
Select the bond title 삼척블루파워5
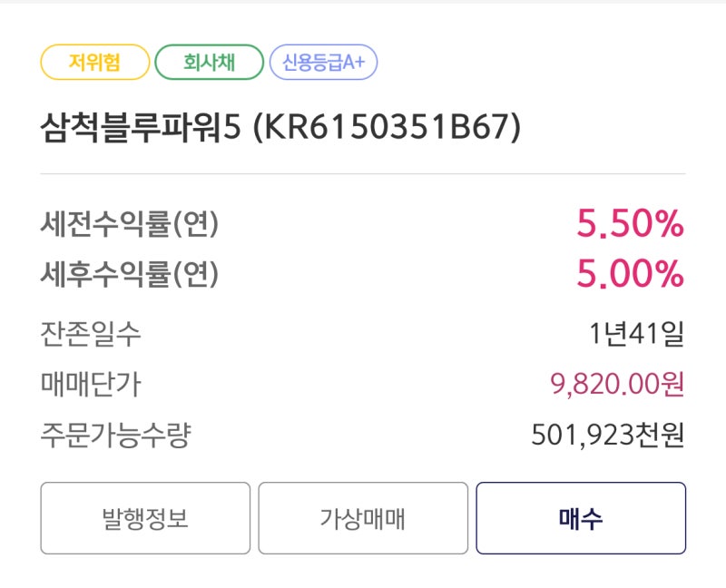click(141, 127)
